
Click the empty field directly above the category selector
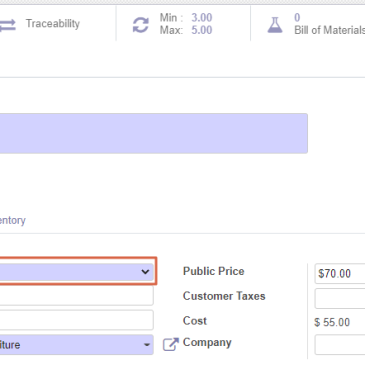coord(77,320)
